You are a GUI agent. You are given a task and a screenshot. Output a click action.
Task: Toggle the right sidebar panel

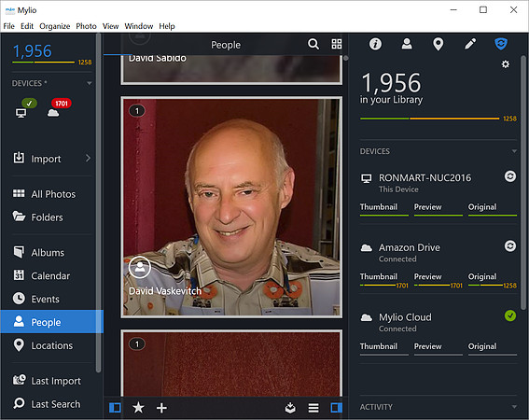[x=337, y=408]
